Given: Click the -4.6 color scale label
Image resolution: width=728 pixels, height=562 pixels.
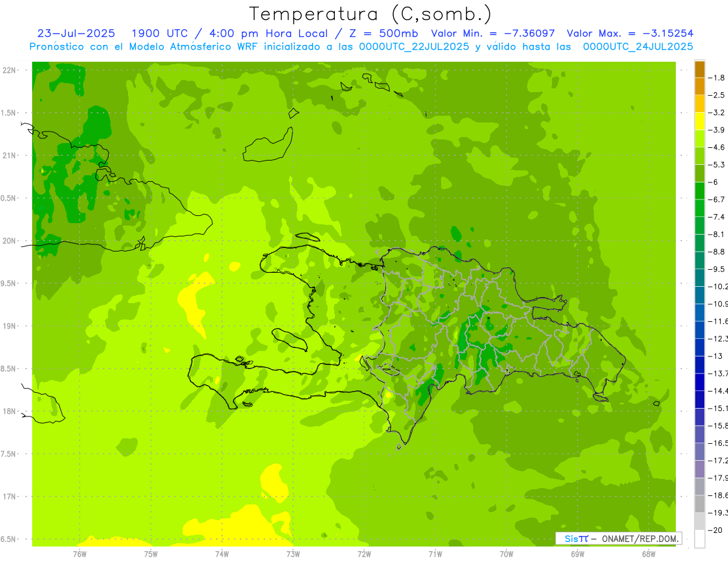Looking at the screenshot, I should pos(718,147).
